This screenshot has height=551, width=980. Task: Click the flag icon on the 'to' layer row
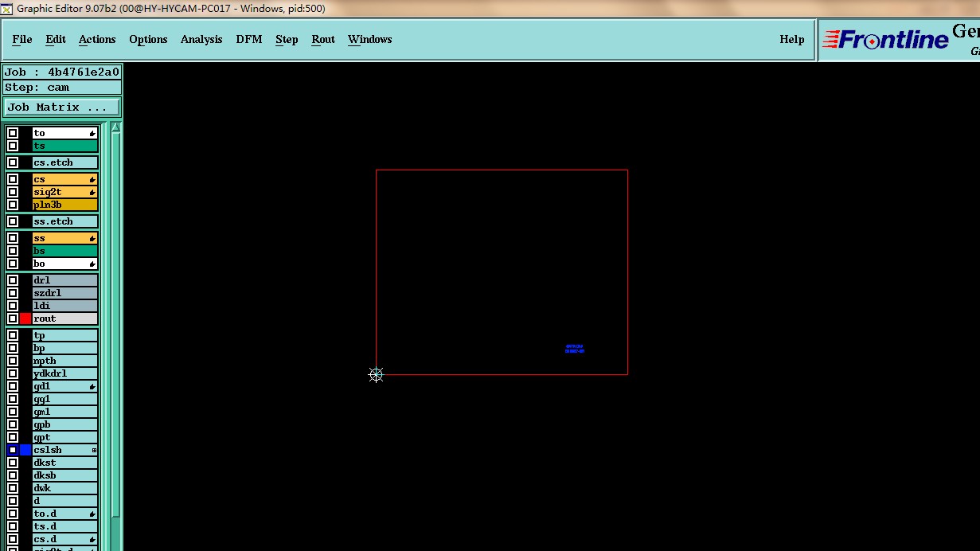point(93,133)
